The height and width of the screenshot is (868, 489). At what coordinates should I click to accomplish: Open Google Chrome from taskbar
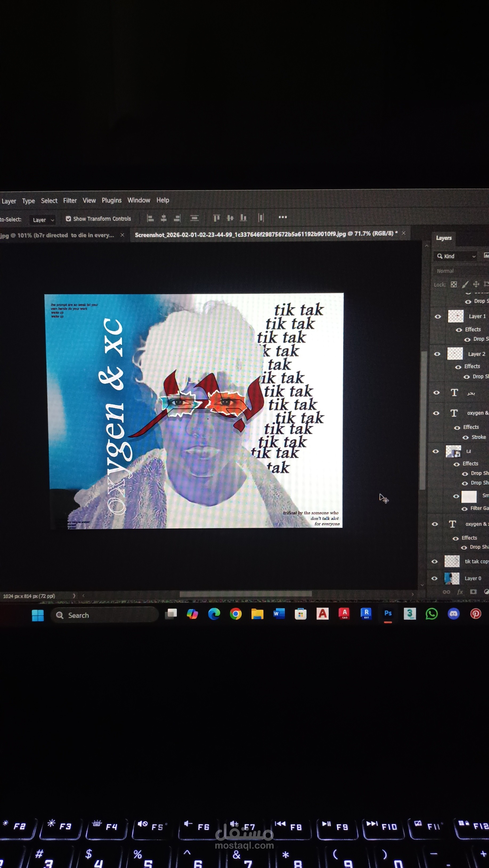click(236, 614)
